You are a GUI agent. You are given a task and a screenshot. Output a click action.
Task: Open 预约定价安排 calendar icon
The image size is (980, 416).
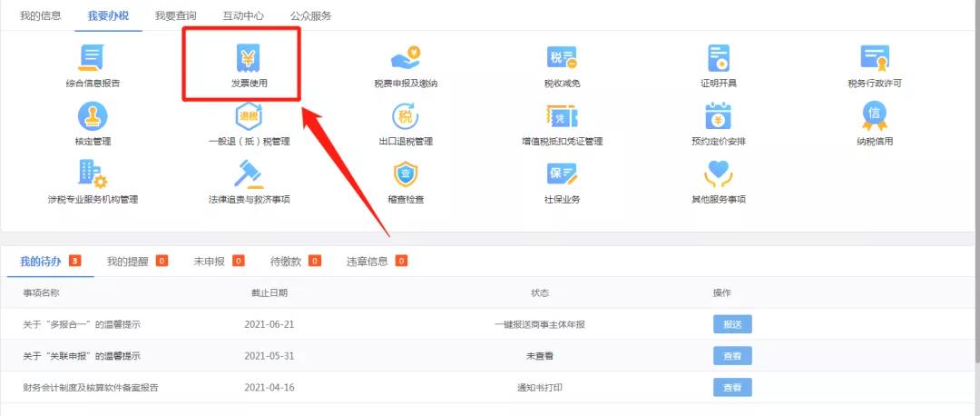pos(719,117)
